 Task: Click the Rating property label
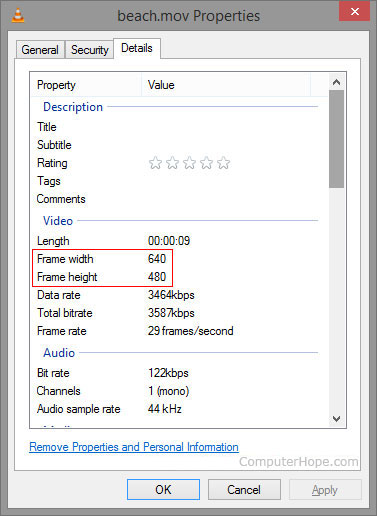[52, 163]
